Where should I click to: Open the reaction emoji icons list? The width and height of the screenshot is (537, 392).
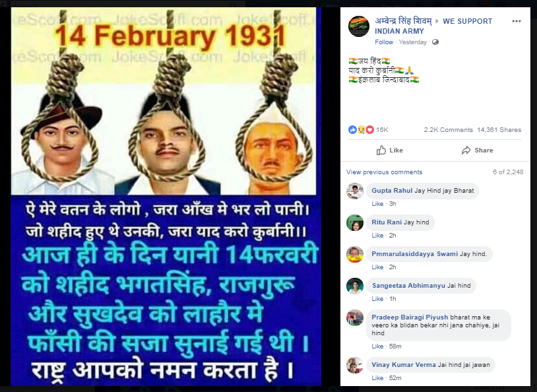point(361,129)
